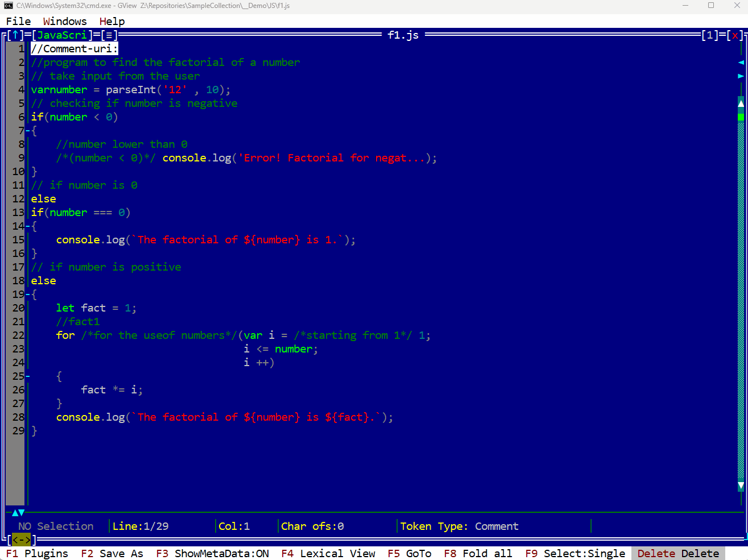Image resolution: width=748 pixels, height=560 pixels.
Task: Collapse the brace block at line 7 fold marker
Action: (x=27, y=130)
